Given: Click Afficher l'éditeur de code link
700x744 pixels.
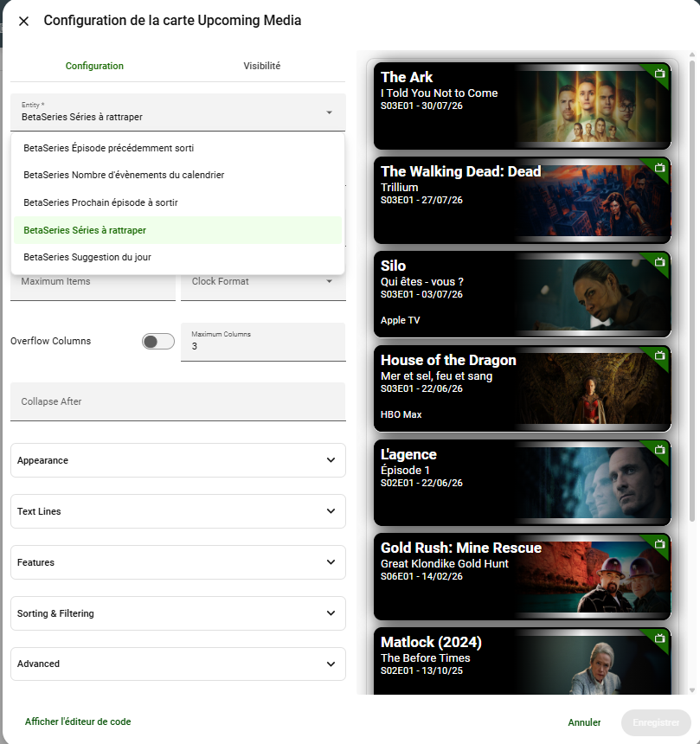Looking at the screenshot, I should (x=78, y=722).
